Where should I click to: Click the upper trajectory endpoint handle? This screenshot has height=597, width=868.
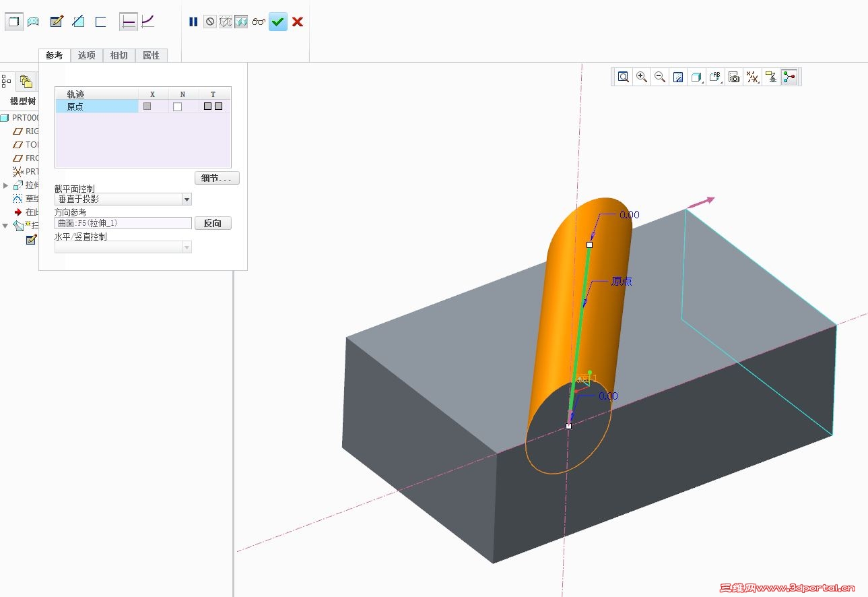tap(589, 245)
